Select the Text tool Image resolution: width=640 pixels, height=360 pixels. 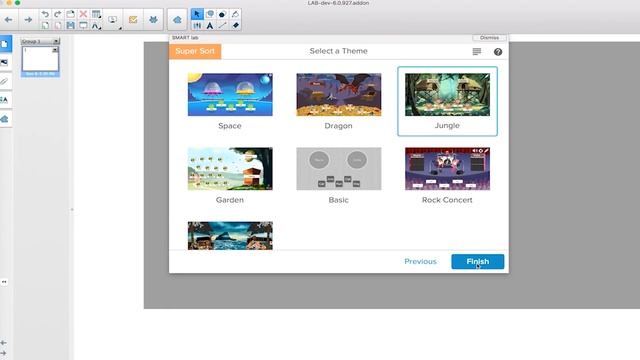210,26
